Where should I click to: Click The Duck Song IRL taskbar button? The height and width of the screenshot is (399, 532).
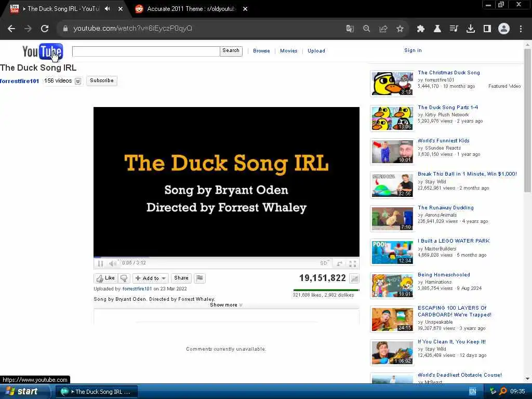click(96, 392)
